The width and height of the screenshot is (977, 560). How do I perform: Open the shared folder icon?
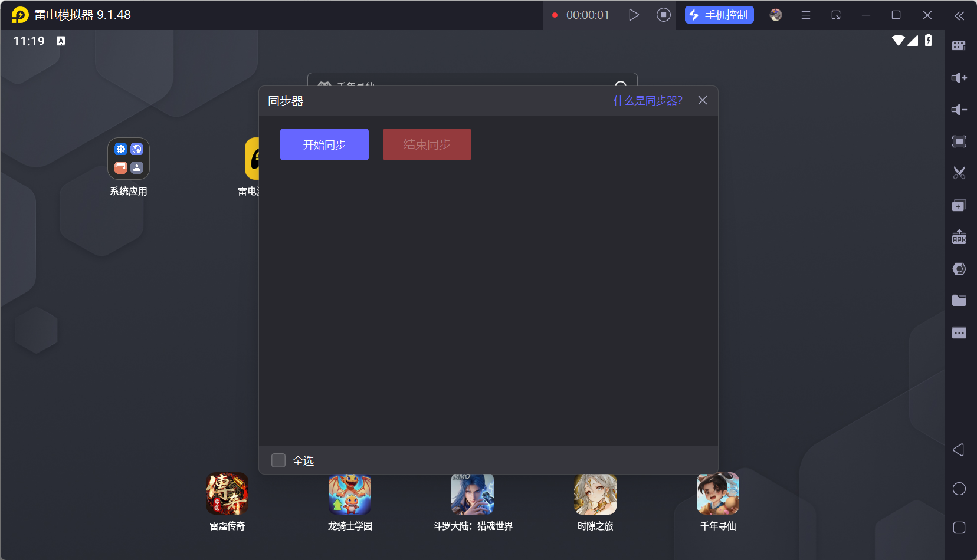[959, 300]
